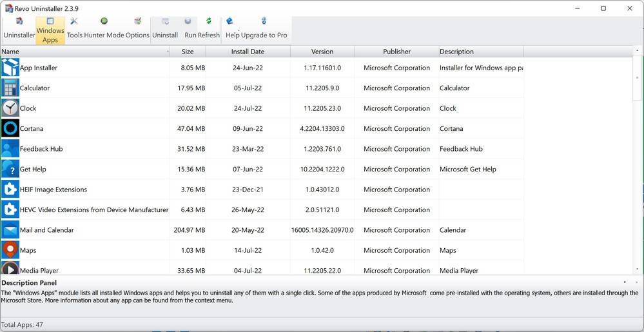644x332 pixels.
Task: Sort by the Description column header
Action: 481,52
